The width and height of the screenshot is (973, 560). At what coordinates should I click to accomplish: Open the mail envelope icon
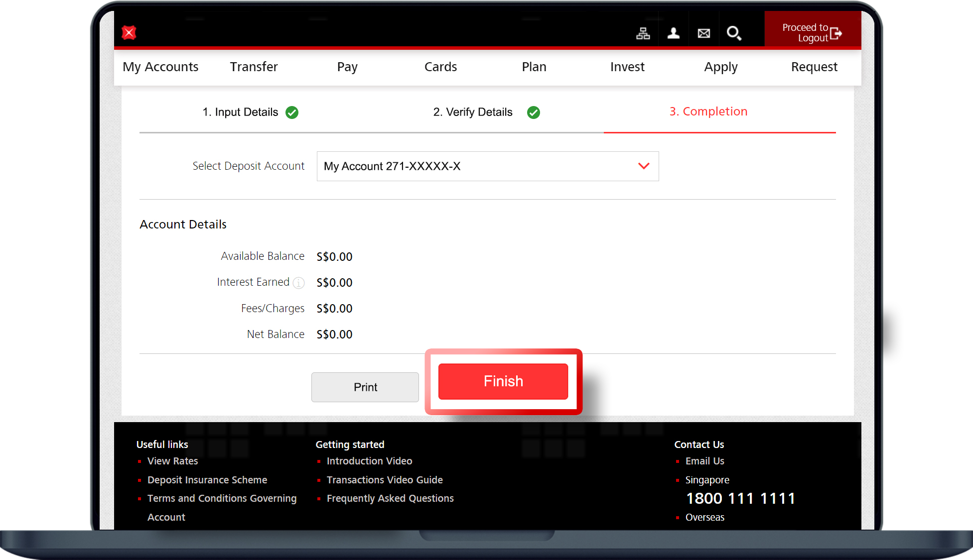pyautogui.click(x=703, y=33)
